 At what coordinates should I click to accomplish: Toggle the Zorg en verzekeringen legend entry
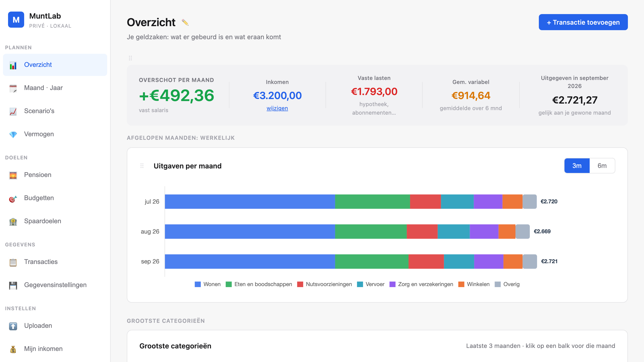coord(421,284)
